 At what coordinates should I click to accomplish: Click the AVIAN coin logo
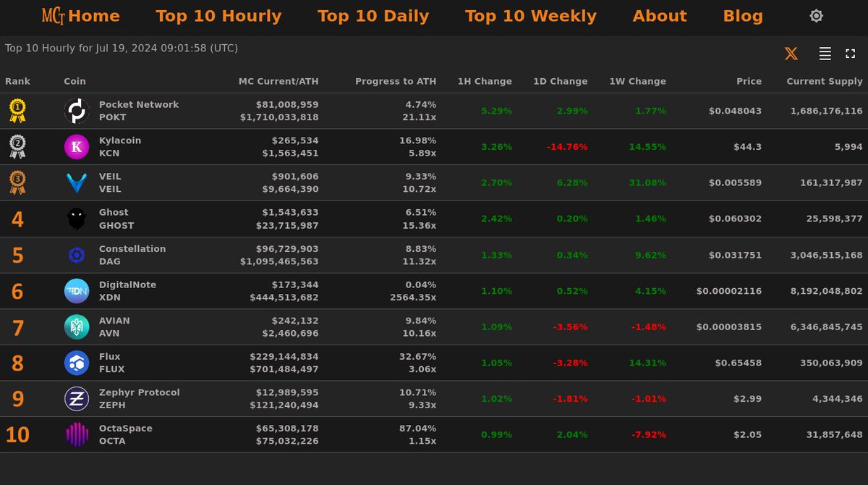click(x=77, y=327)
